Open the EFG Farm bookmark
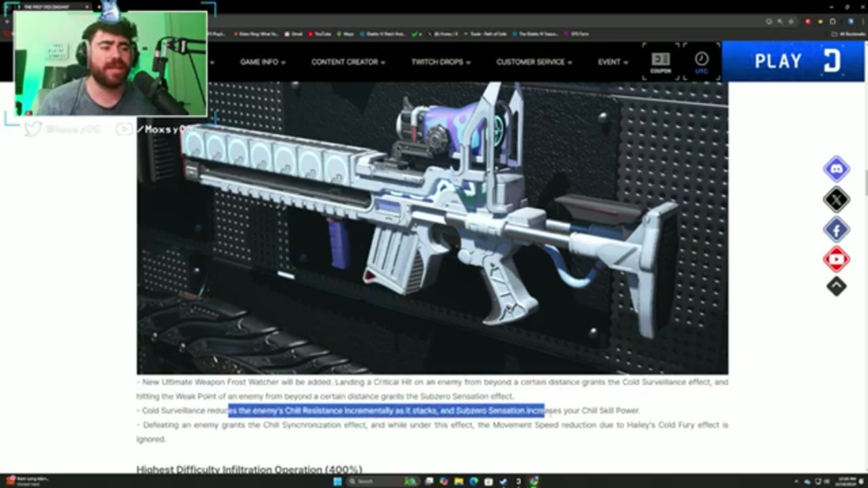Screen dimensions: 868x488 (576, 34)
